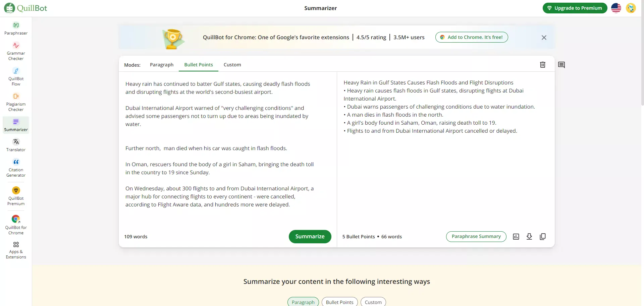Switch to Custom mode tab
The height and width of the screenshot is (306, 644).
coord(232,65)
